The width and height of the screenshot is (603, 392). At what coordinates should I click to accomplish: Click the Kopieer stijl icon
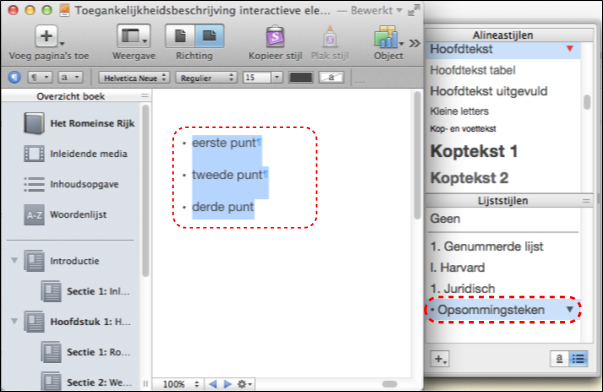coord(275,37)
